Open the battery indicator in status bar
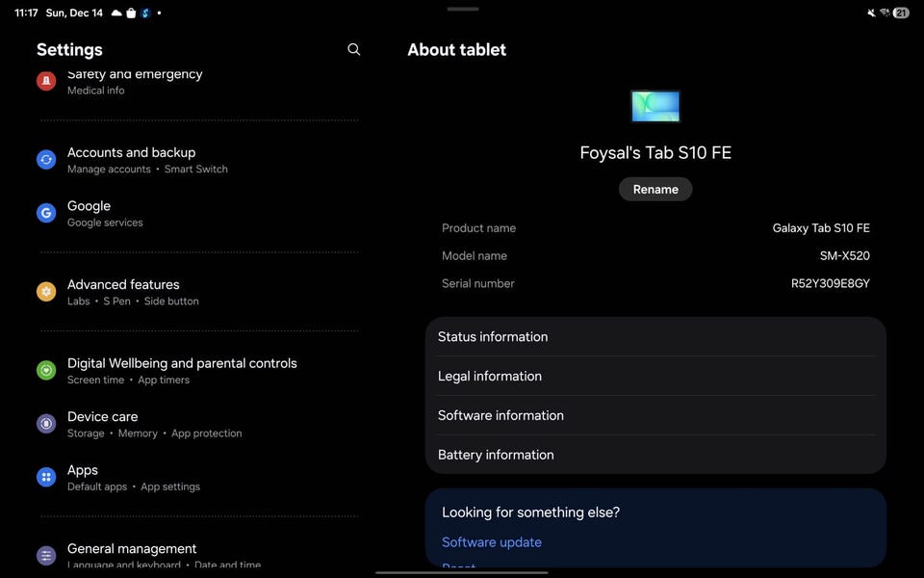This screenshot has height=578, width=924. pos(901,13)
